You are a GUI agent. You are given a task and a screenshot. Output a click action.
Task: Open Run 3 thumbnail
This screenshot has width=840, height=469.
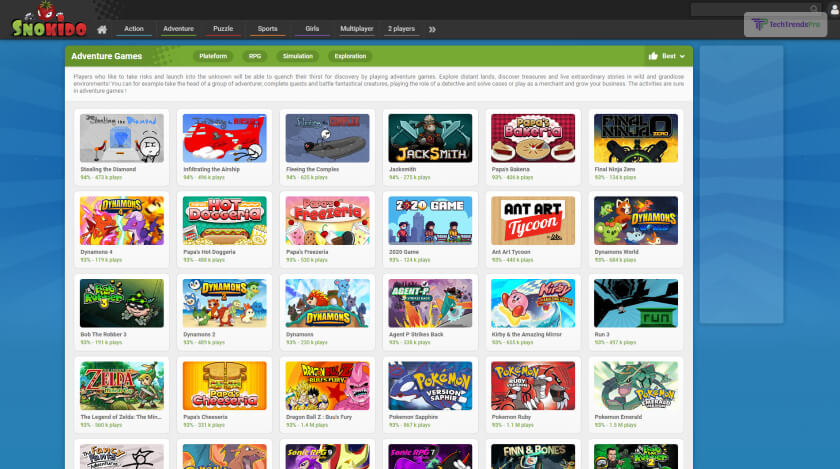636,303
